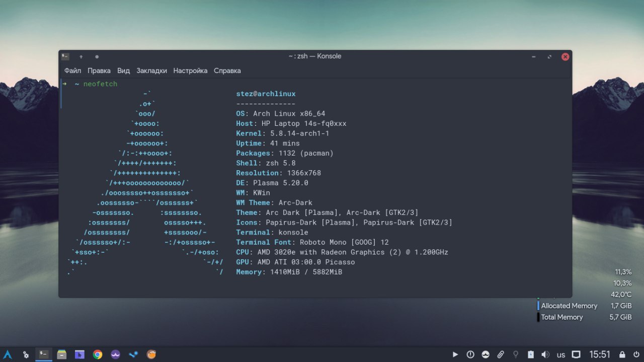Click the 'Total Memory' widget label
Image resolution: width=644 pixels, height=362 pixels.
click(x=562, y=317)
